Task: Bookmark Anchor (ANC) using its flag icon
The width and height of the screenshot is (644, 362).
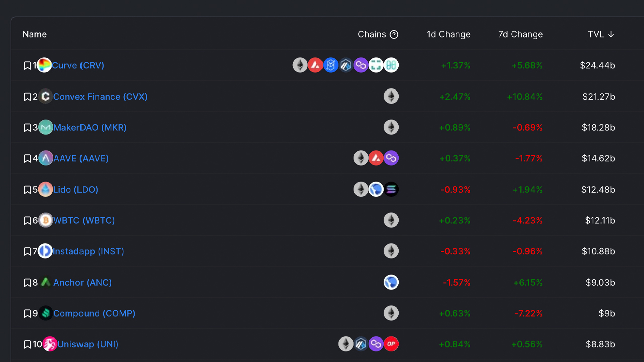Action: (27, 282)
